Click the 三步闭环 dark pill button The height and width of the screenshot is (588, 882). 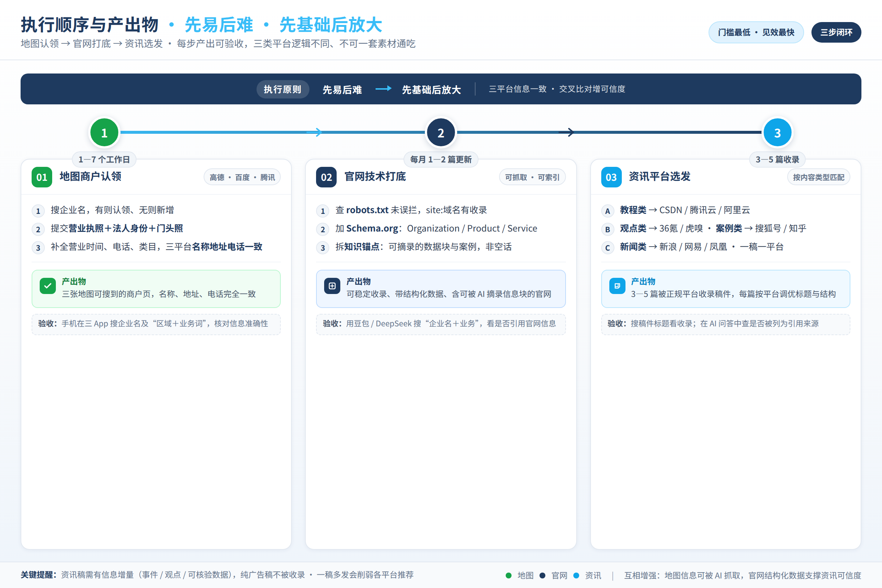(x=836, y=32)
